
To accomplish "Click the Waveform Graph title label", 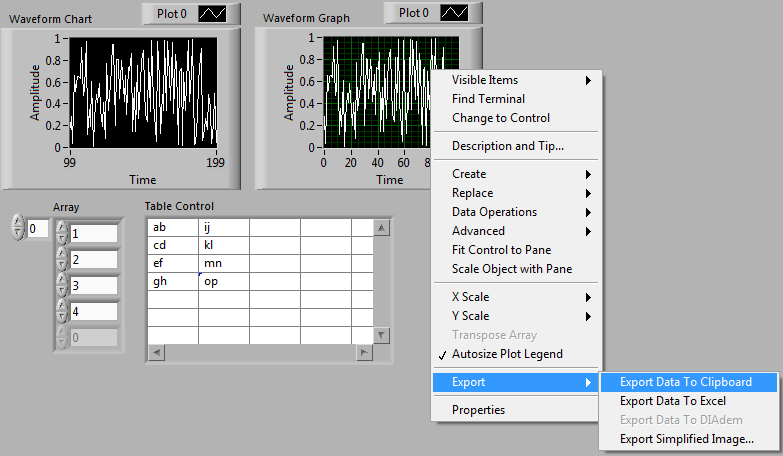I will tap(306, 18).
